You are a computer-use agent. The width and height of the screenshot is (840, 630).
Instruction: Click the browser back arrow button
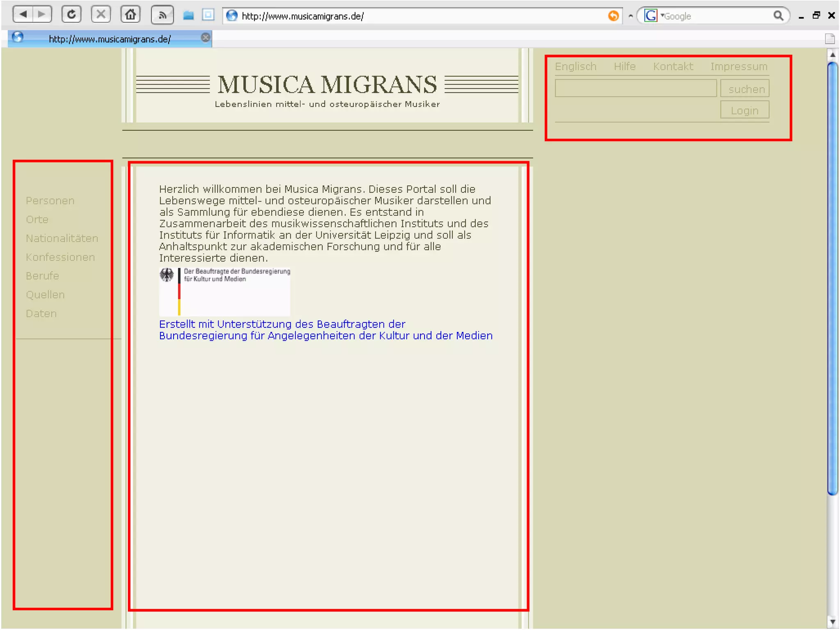pyautogui.click(x=23, y=15)
